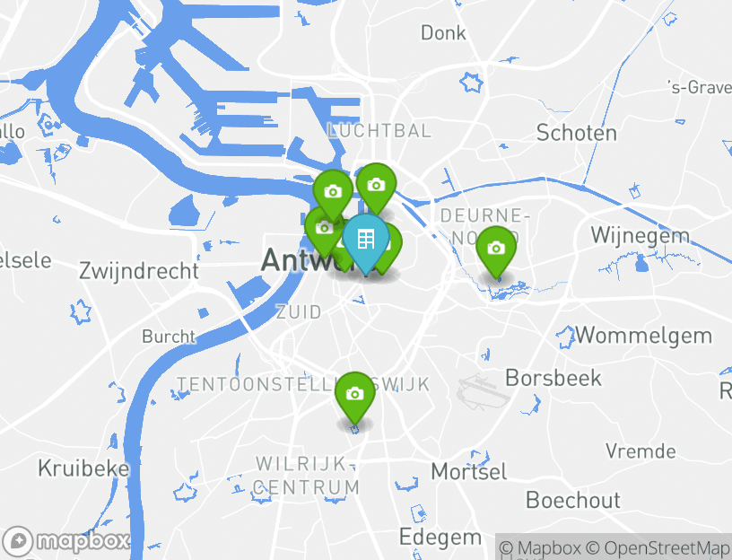The image size is (732, 560).
Task: Select the Zwijndrecht place label
Action: tap(139, 271)
